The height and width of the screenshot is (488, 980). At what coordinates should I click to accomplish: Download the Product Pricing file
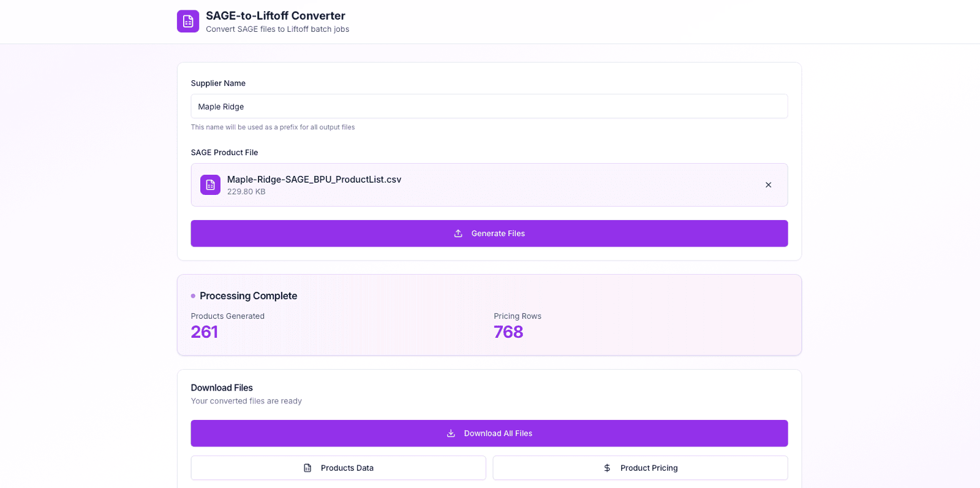(x=639, y=467)
